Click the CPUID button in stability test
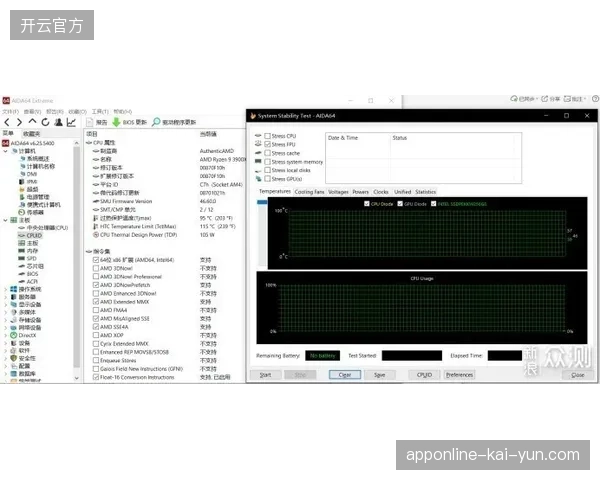600x480 pixels. pyautogui.click(x=424, y=375)
